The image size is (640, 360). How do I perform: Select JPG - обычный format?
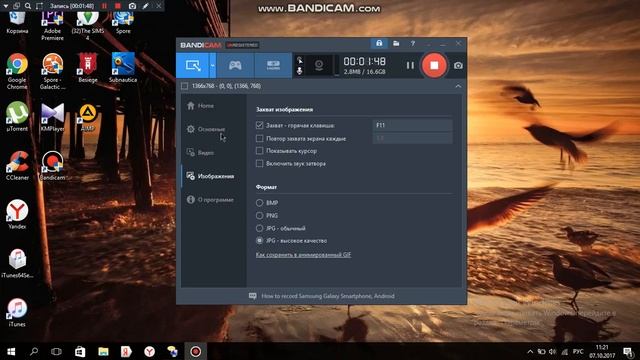pyautogui.click(x=260, y=228)
